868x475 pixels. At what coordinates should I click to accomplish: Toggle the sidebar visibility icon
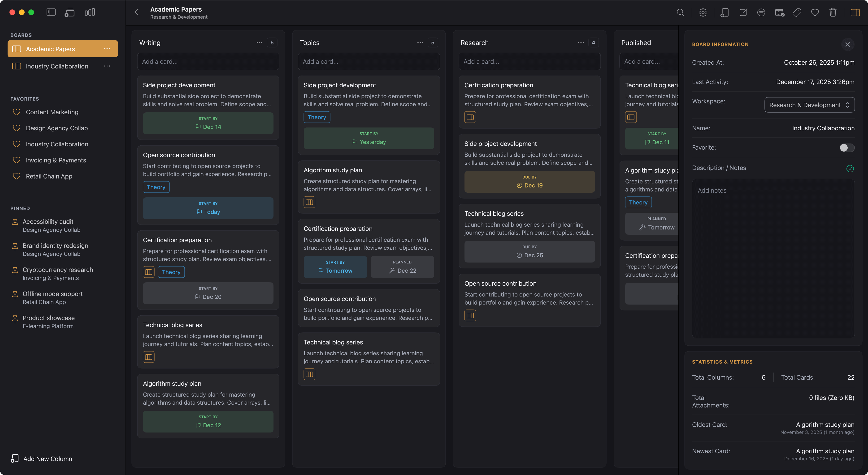[x=51, y=12]
